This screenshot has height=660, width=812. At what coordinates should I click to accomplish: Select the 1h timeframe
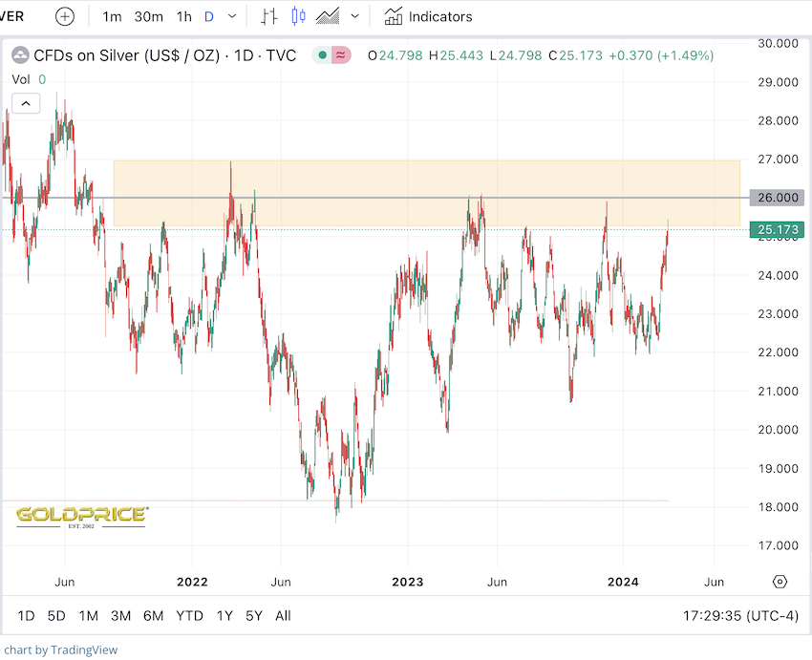coord(183,17)
